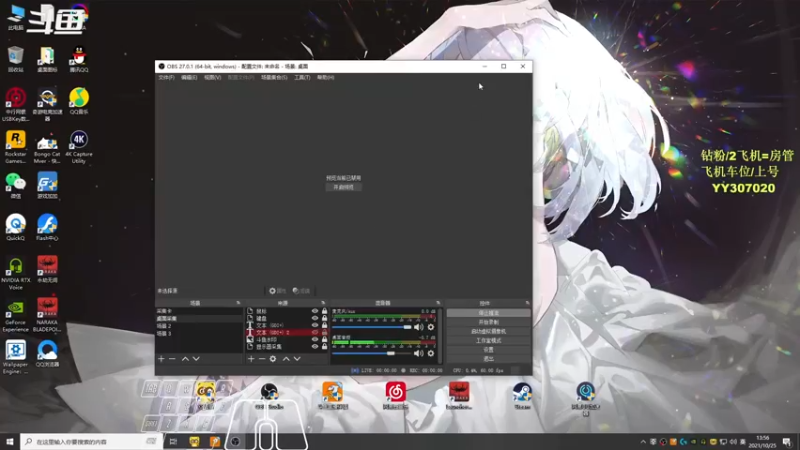Viewport: 800px width, 450px height.
Task: Hide the 显示器采集 source with its eye
Action: tap(315, 346)
